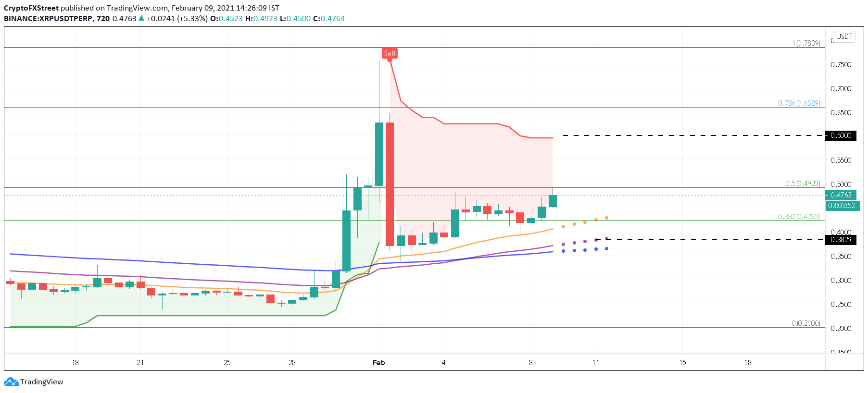Click the 11 date label on time axis

pyautogui.click(x=596, y=363)
